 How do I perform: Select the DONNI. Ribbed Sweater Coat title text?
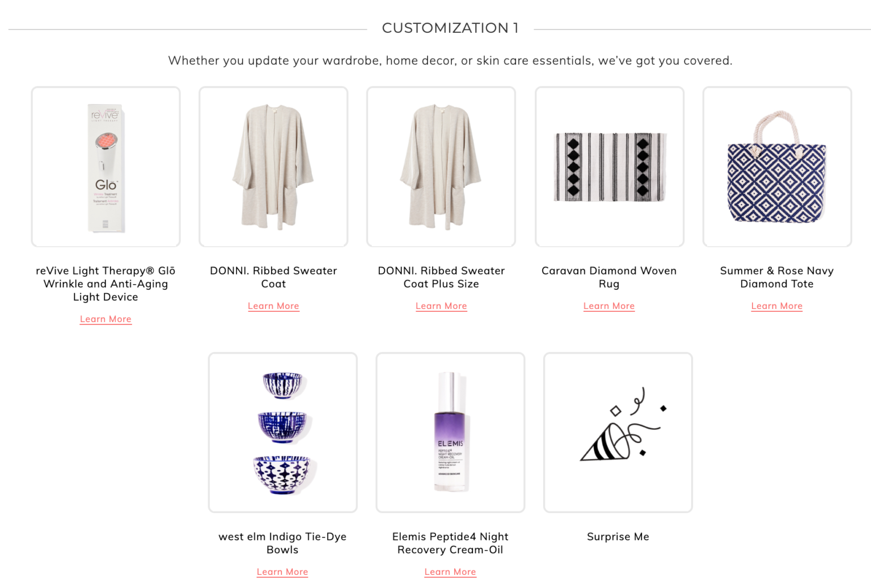[x=273, y=277]
